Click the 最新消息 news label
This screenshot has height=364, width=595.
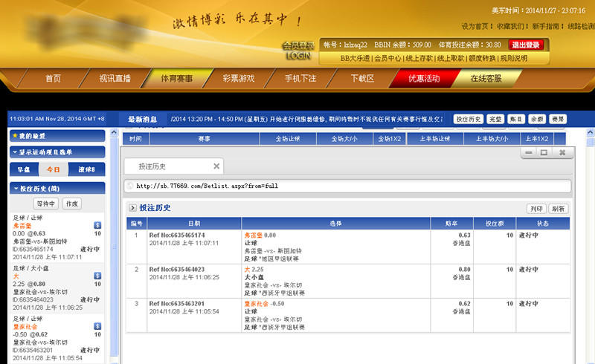(142, 120)
